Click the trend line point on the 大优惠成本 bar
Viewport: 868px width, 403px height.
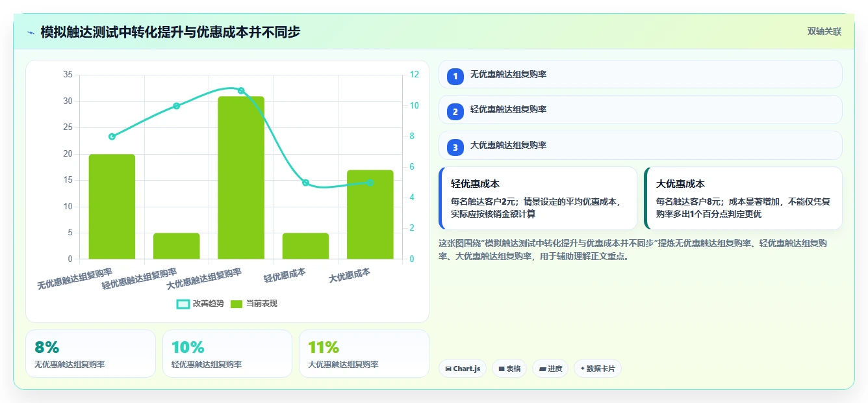(370, 183)
